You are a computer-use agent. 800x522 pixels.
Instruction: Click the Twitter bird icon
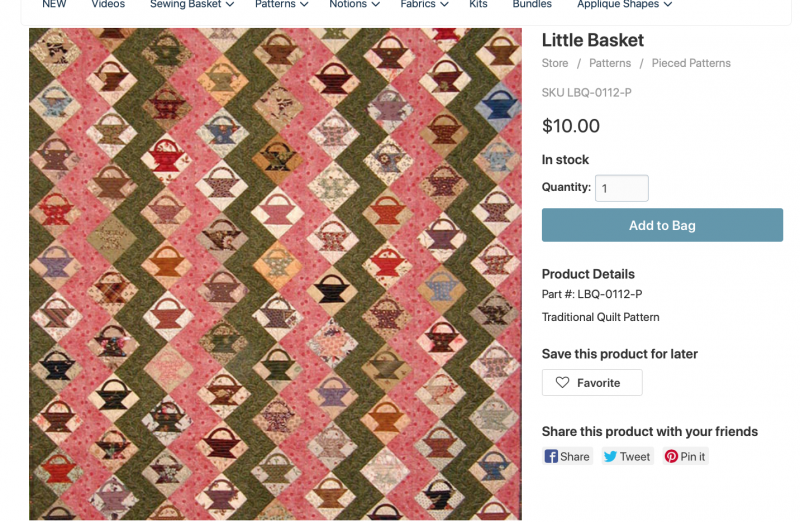pos(610,457)
